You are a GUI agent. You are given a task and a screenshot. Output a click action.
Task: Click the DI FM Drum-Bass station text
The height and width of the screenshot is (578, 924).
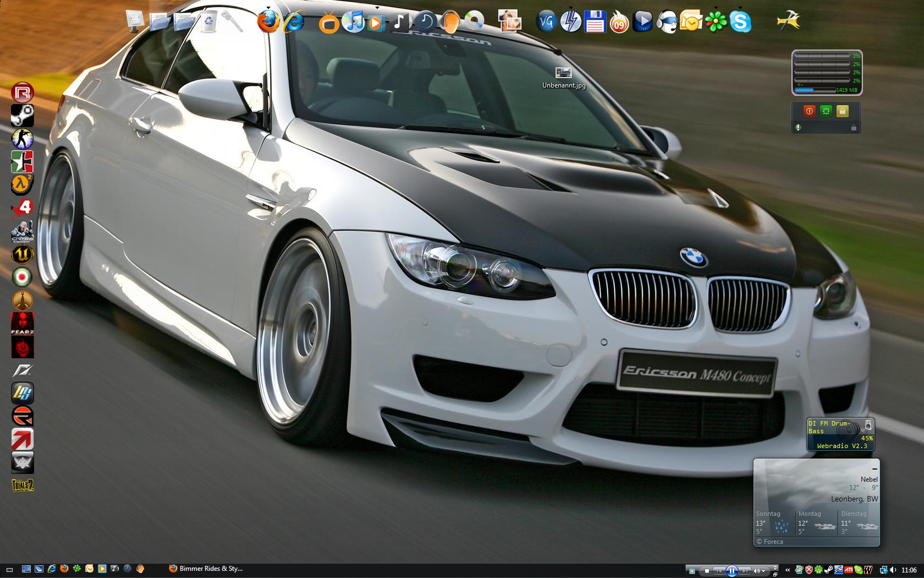830,427
